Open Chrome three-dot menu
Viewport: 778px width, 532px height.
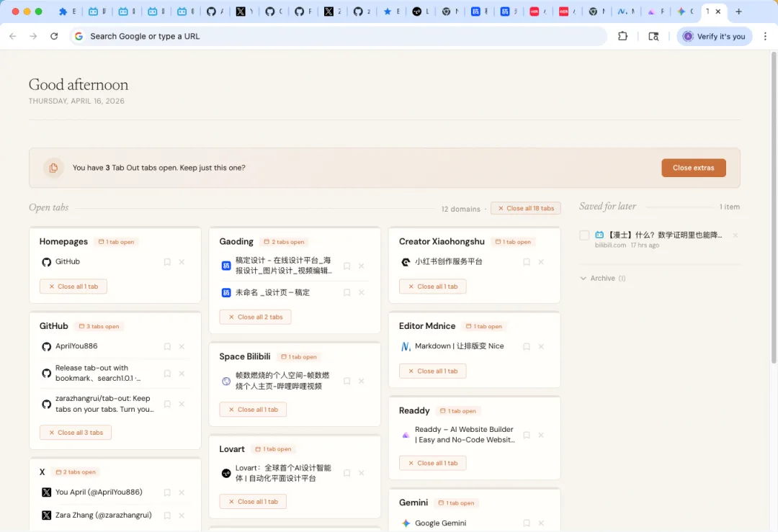[x=765, y=36]
